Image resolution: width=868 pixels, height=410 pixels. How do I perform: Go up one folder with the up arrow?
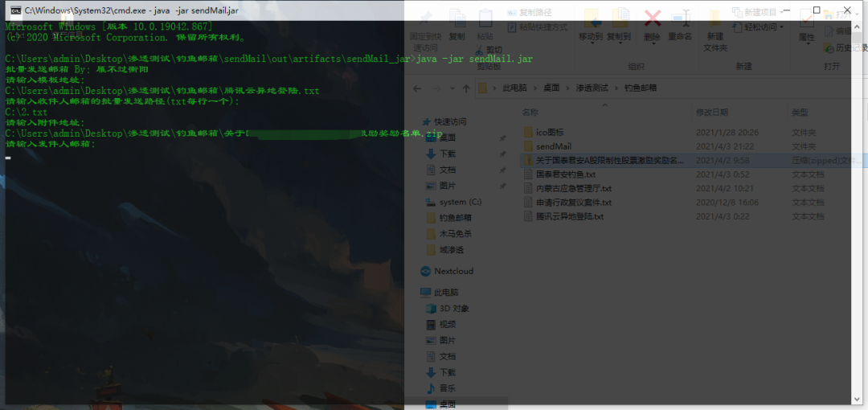pyautogui.click(x=466, y=88)
